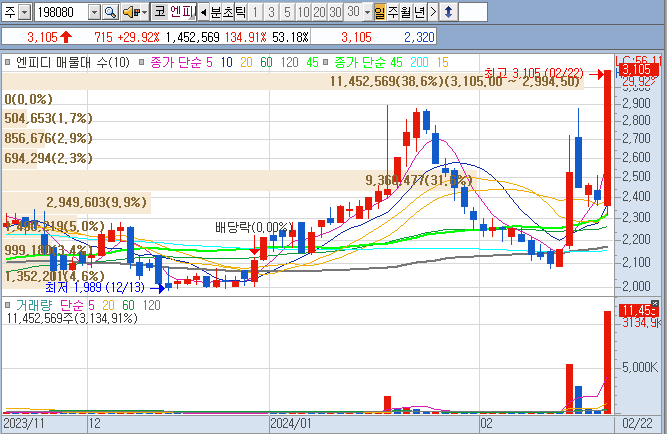Screen dimensions: 667x434
Task: Click the interval button 3
Action: [x=271, y=12]
